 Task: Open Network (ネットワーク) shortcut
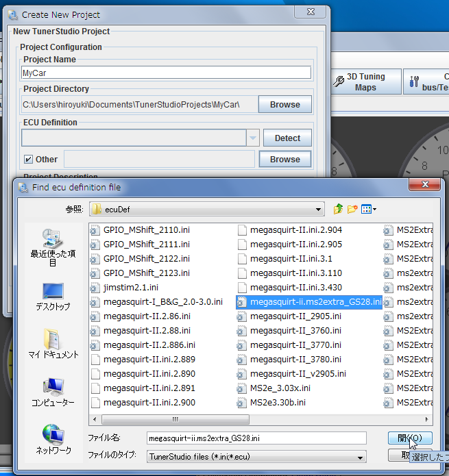click(53, 440)
